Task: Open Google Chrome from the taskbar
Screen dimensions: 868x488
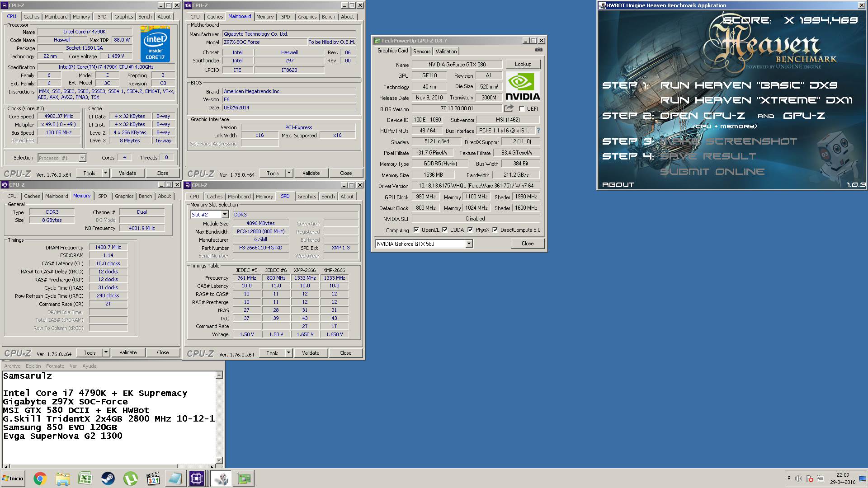Action: coord(40,479)
